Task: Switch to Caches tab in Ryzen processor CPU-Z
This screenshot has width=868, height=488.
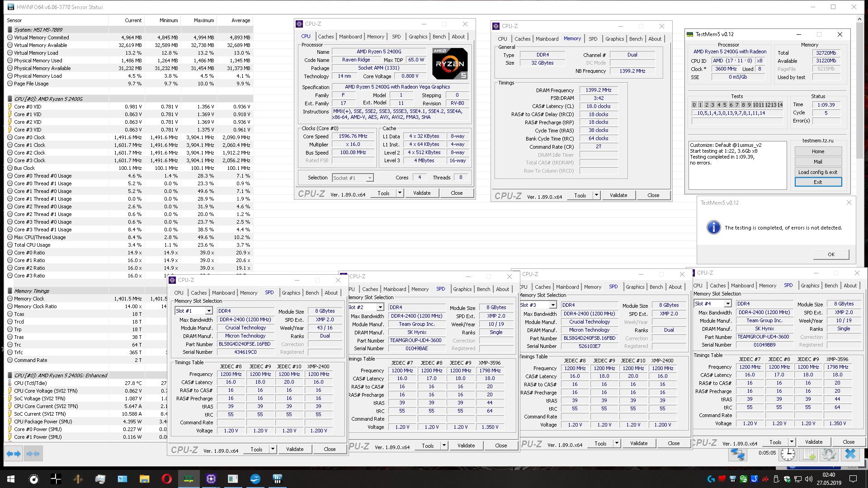Action: click(x=325, y=37)
